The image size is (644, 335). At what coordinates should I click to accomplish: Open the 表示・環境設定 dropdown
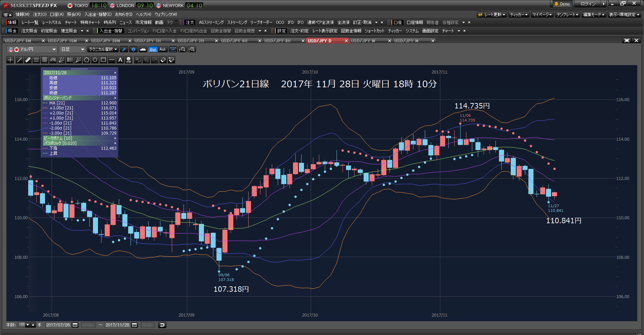click(625, 15)
